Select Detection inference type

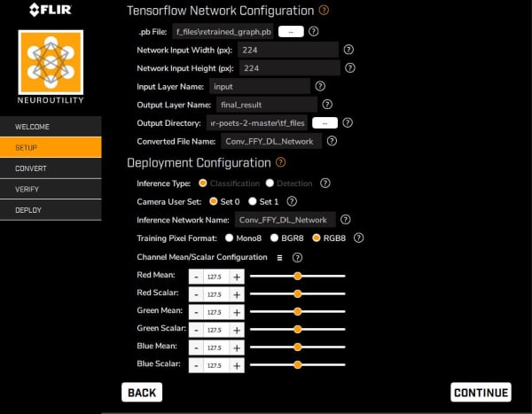(270, 184)
